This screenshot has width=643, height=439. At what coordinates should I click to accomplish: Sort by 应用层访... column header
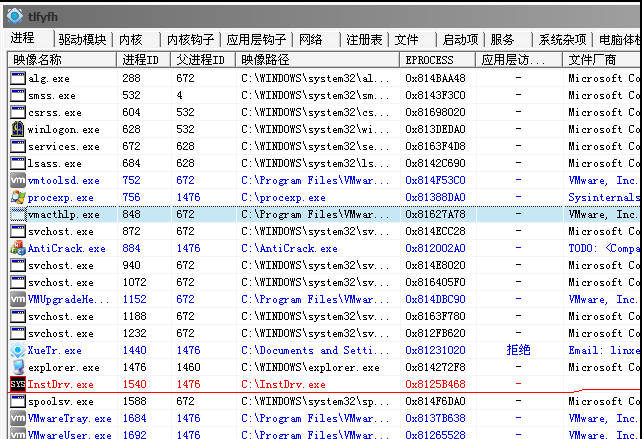519,60
